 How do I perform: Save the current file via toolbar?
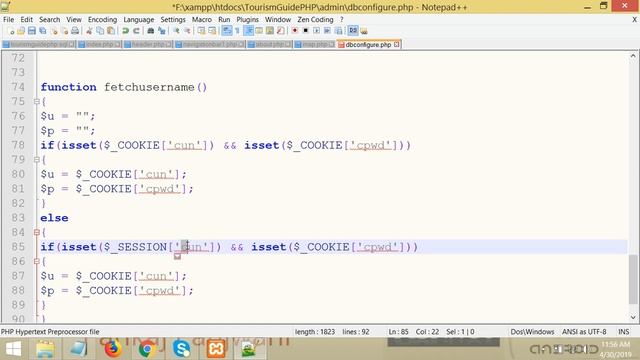pos(32,31)
